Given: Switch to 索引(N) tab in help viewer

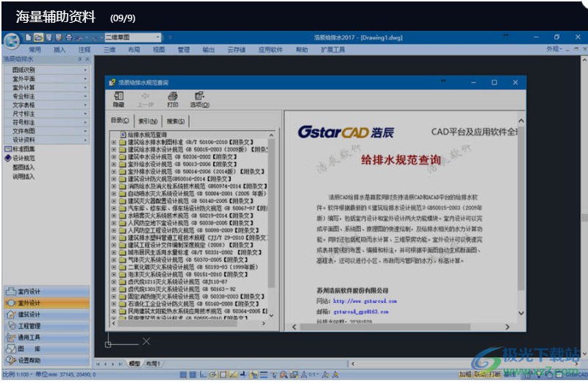Looking at the screenshot, I should pos(148,121).
